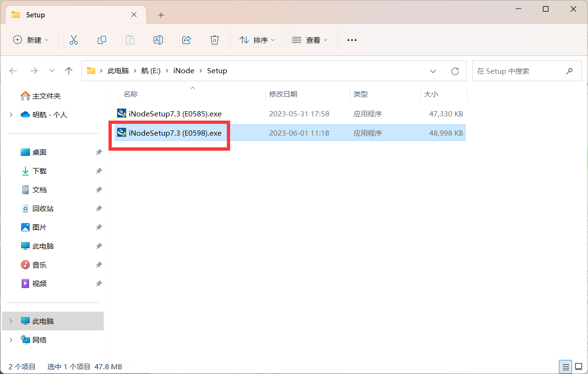
Task: Click chevron after 航 (E:) in path
Action: [167, 71]
